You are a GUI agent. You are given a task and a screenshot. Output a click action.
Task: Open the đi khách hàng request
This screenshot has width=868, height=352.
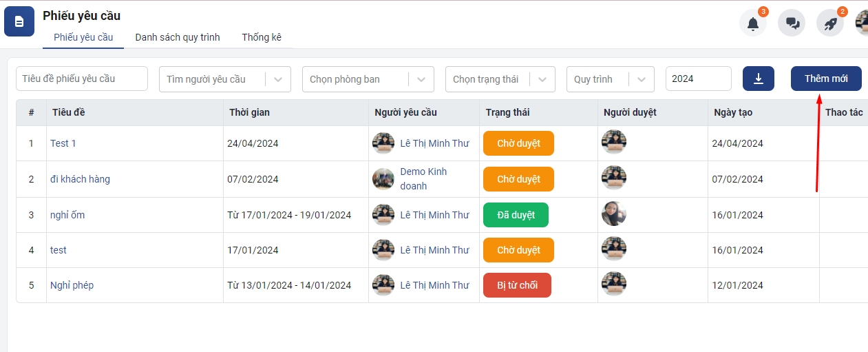pyautogui.click(x=80, y=179)
